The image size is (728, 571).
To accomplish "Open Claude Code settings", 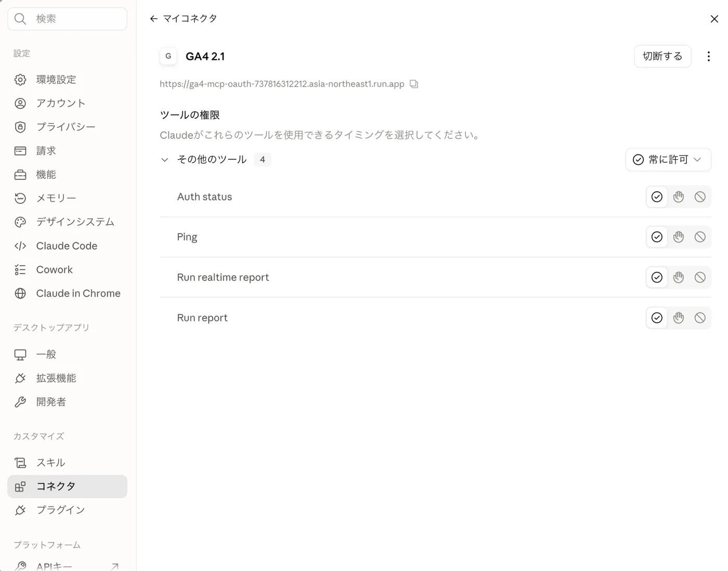I will [67, 246].
